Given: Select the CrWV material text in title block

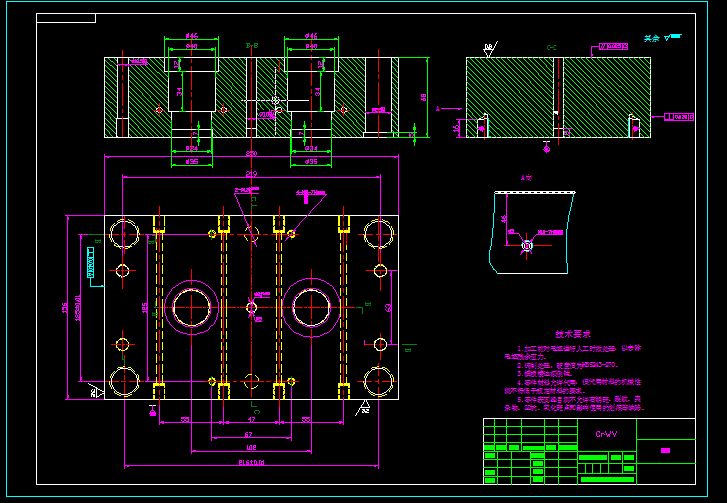Looking at the screenshot, I should tap(606, 434).
